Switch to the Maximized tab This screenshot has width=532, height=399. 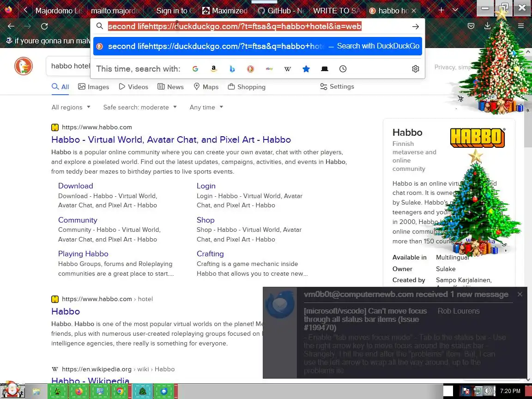[225, 11]
